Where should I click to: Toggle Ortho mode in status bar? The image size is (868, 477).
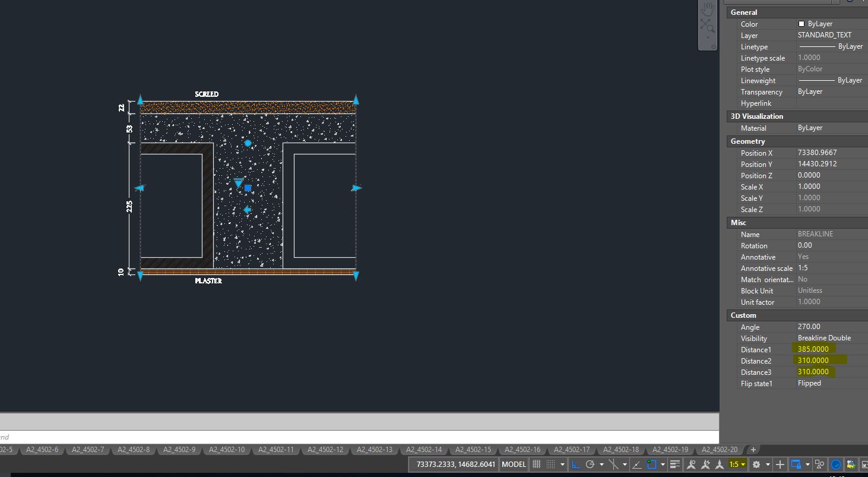tap(576, 464)
